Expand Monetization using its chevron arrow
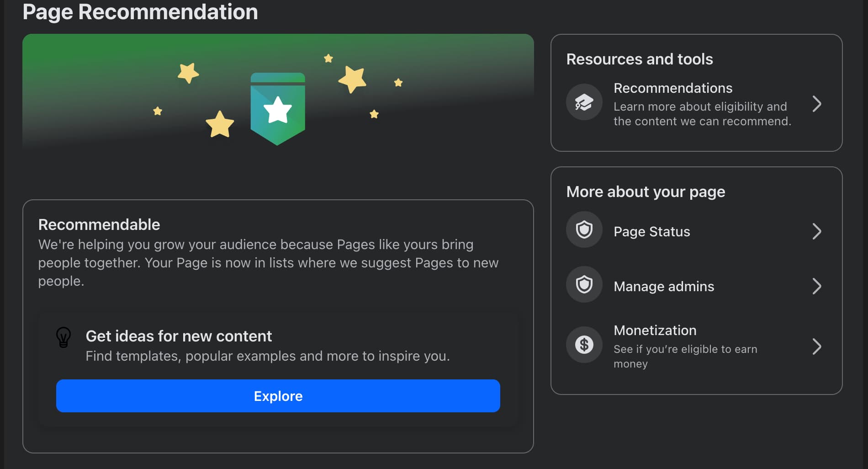Viewport: 868px width, 469px height. pyautogui.click(x=817, y=346)
